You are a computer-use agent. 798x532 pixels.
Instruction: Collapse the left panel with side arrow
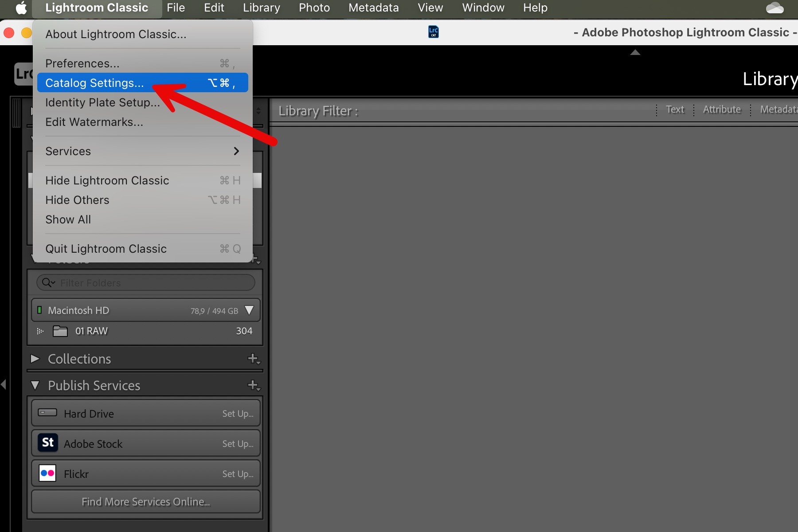click(4, 384)
